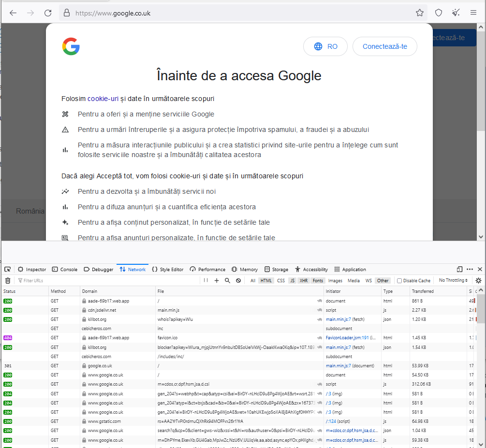Pause network recording in devtools
486x448 pixels.
[x=206, y=280]
